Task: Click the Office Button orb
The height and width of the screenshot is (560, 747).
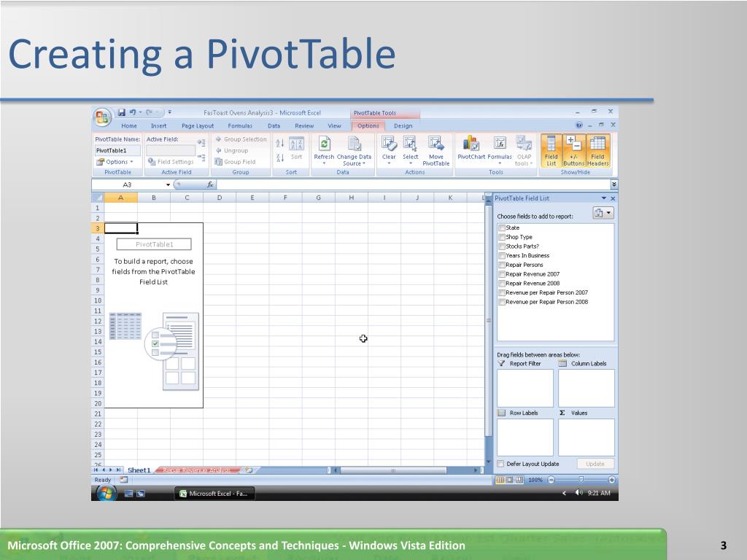Action: click(102, 117)
